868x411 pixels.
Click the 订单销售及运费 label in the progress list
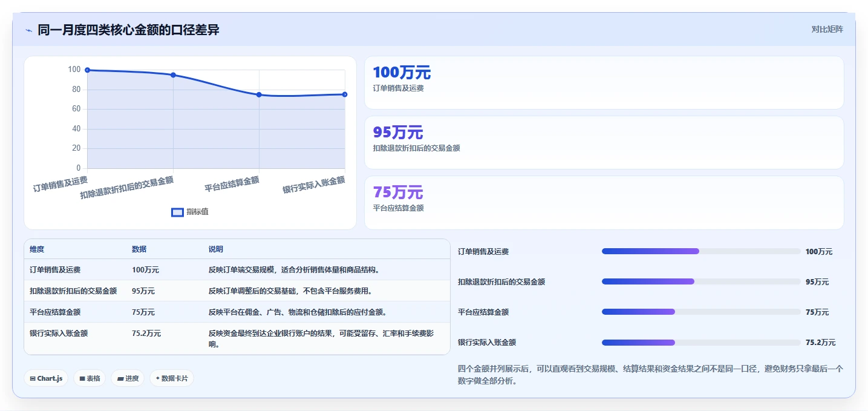click(x=483, y=252)
